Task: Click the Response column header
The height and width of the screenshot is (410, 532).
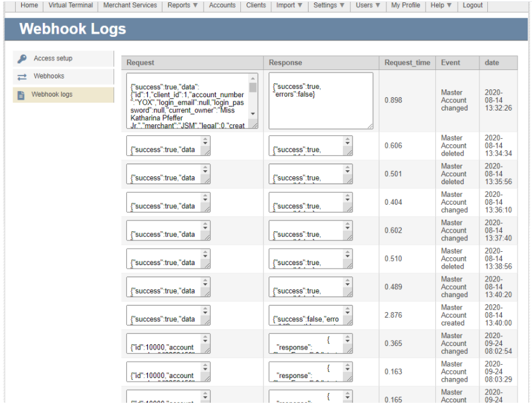Action: [x=321, y=63]
